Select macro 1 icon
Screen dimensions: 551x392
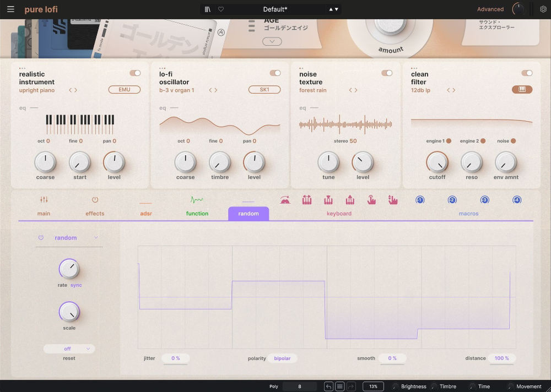click(x=420, y=200)
